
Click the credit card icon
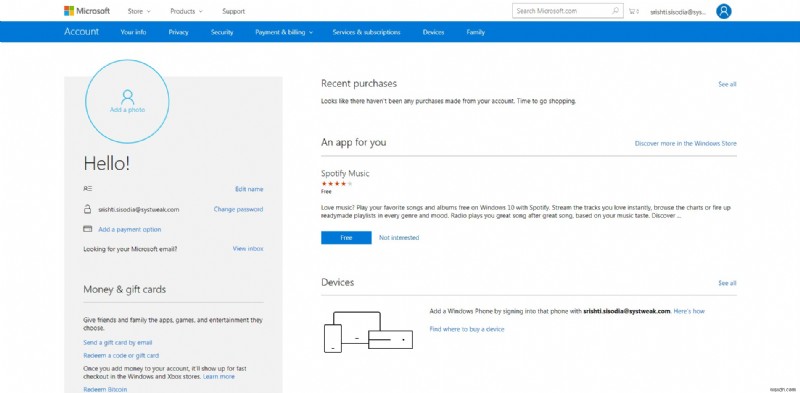click(x=88, y=229)
